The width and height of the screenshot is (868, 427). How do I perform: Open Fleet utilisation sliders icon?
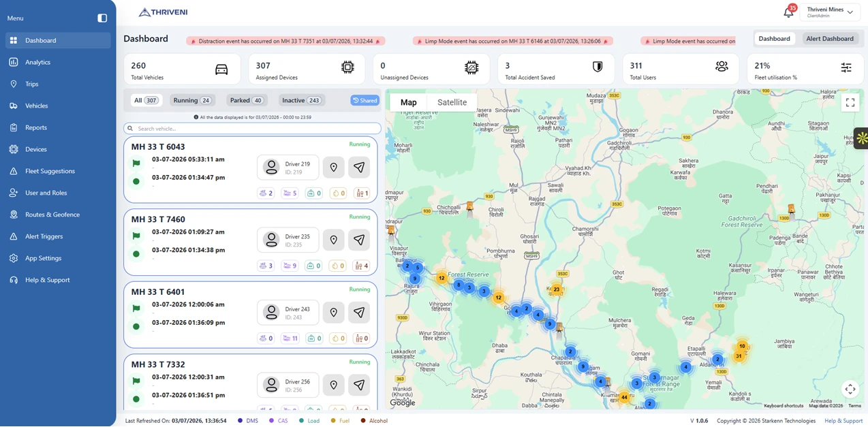tap(846, 67)
